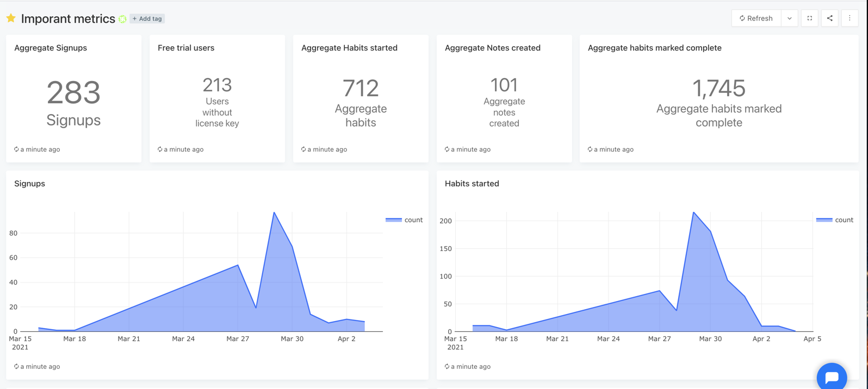Click refresh icon in Aggregate Signups widget
Viewport: 868px width, 389px height.
[x=16, y=149]
